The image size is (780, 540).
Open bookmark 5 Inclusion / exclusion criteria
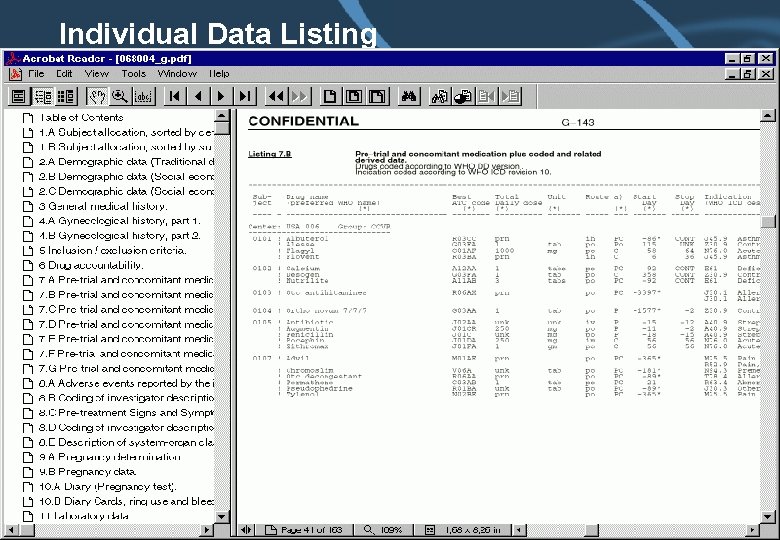pos(112,251)
